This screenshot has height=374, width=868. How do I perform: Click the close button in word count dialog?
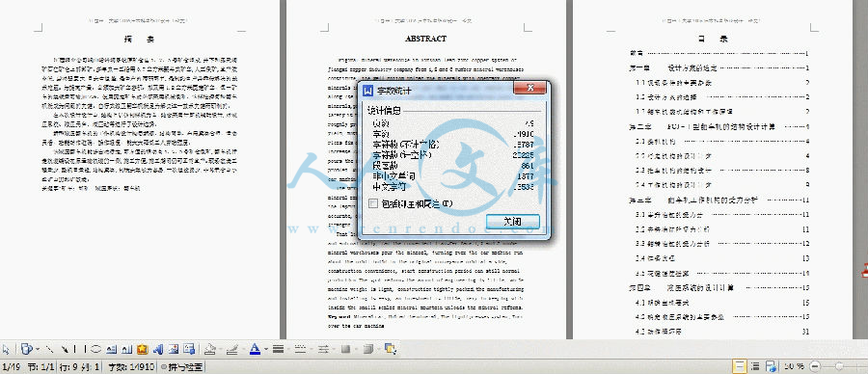(513, 221)
